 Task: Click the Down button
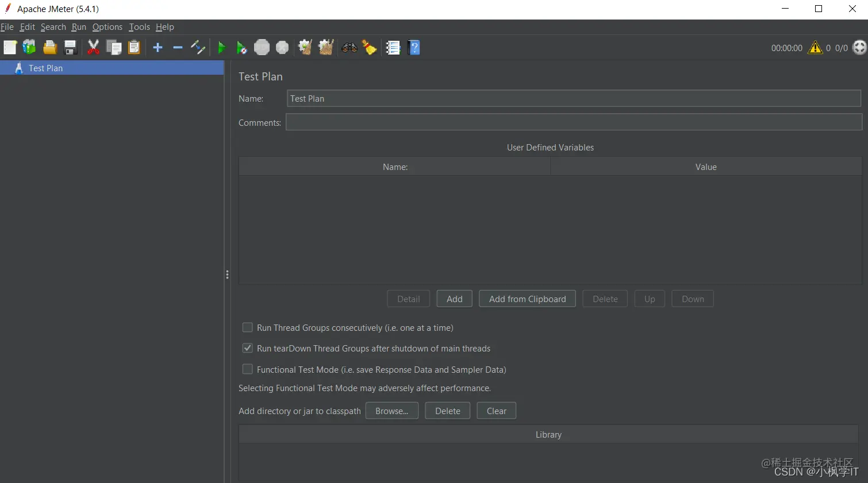[693, 299]
